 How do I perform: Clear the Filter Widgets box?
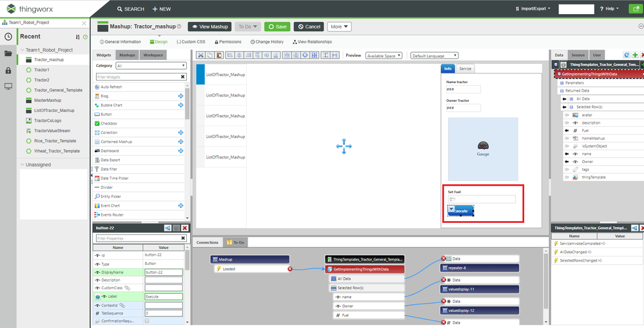[x=183, y=77]
